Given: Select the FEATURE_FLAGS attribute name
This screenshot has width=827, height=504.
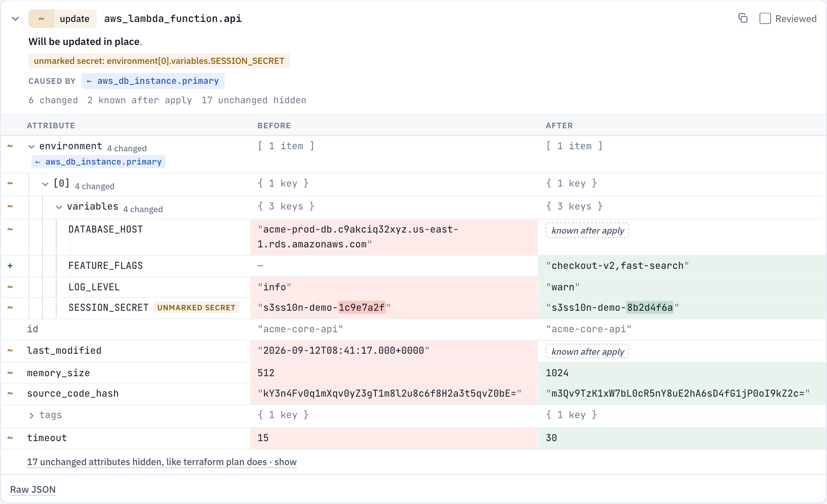Looking at the screenshot, I should (106, 266).
